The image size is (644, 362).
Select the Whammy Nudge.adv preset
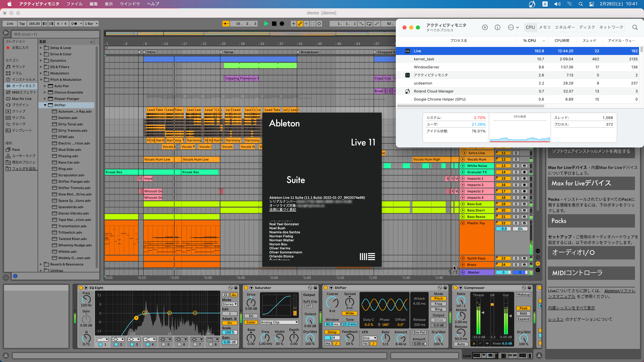(x=75, y=245)
